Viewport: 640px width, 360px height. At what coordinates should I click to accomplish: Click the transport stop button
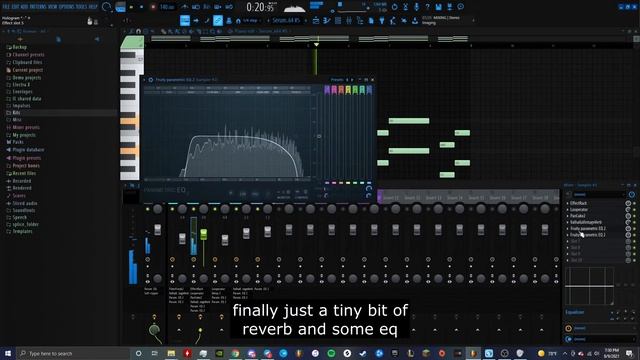click(141, 7)
